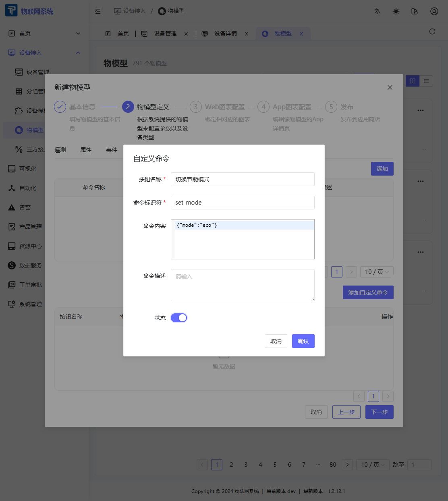448x501 pixels.
Task: Click 下一步 in 新建物模型 dialog
Action: coord(380,412)
